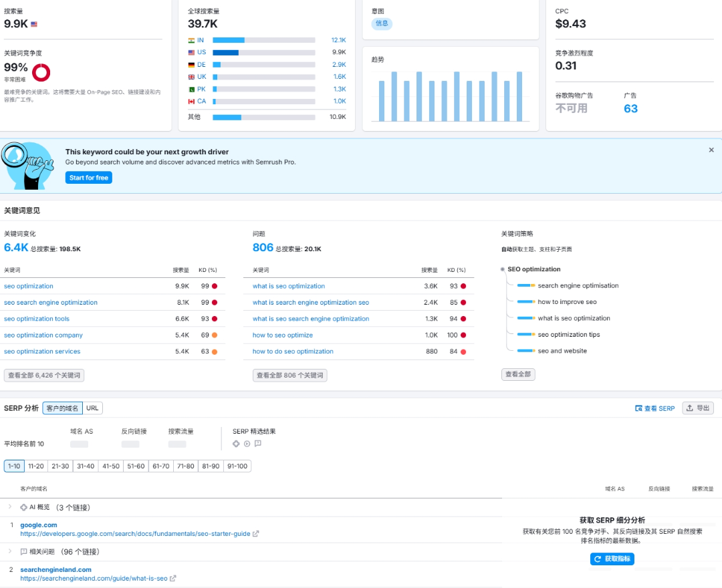Switch to the 客户的域名 tab
Image resolution: width=722 pixels, height=588 pixels.
63,408
